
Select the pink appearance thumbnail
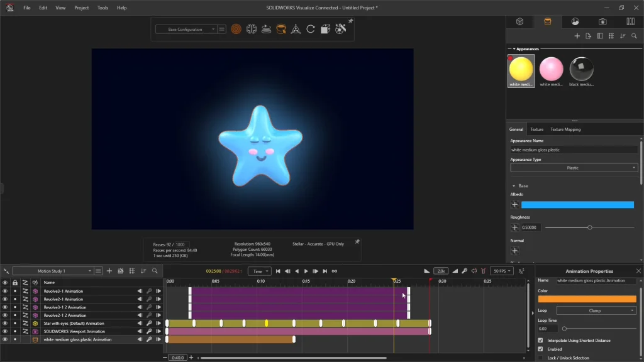point(551,69)
